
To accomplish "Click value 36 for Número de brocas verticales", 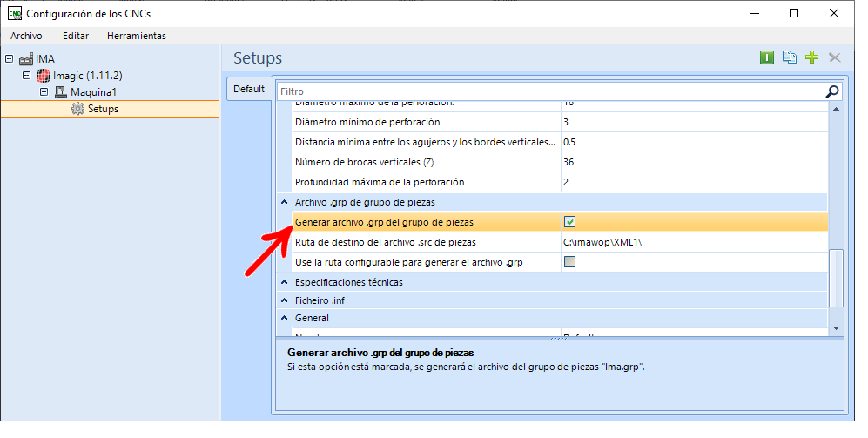I will point(569,162).
